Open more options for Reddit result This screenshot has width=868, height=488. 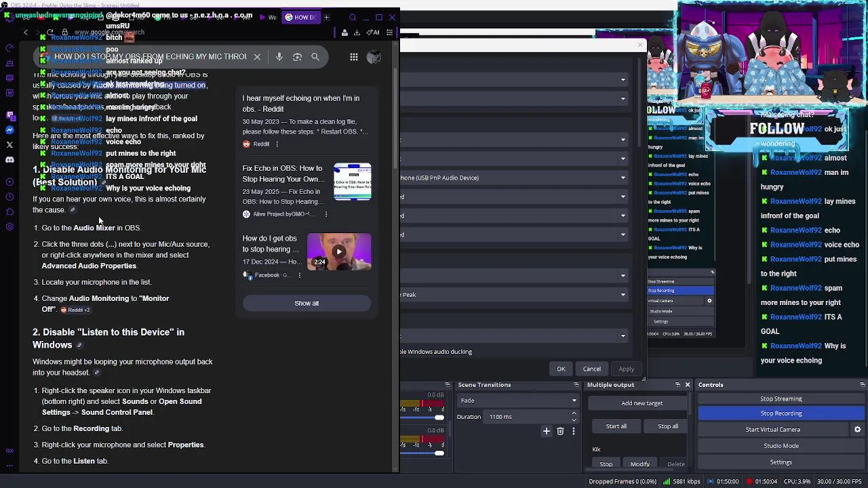point(277,144)
